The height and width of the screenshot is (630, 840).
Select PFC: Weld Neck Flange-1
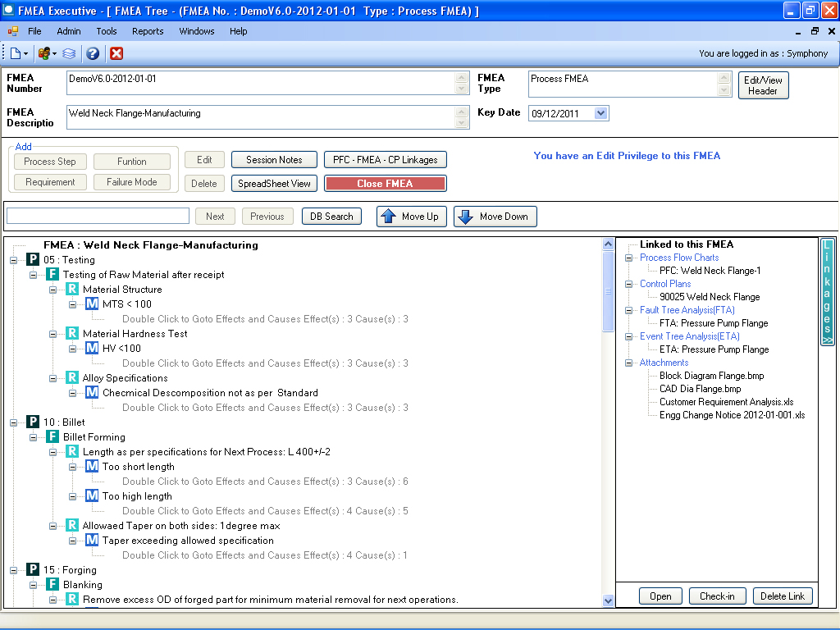pyautogui.click(x=710, y=271)
